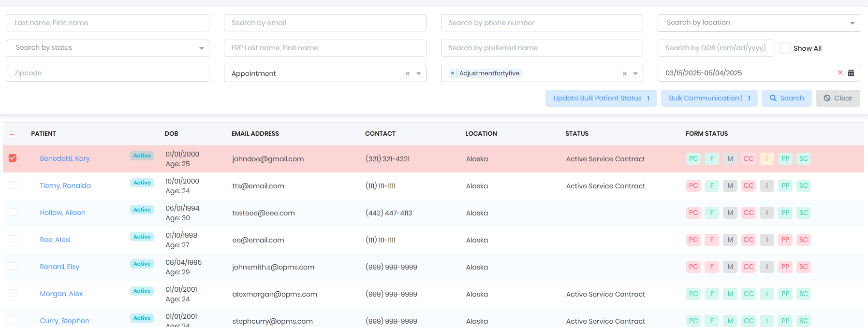Screen dimensions: 868x327
Task: Click Update Bulk Patient Status button
Action: tap(601, 98)
